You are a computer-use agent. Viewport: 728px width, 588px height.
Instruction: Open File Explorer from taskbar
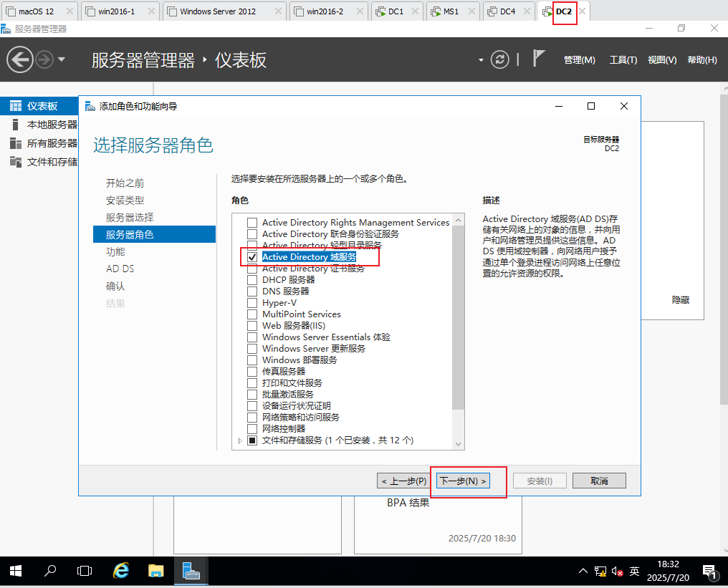156,571
